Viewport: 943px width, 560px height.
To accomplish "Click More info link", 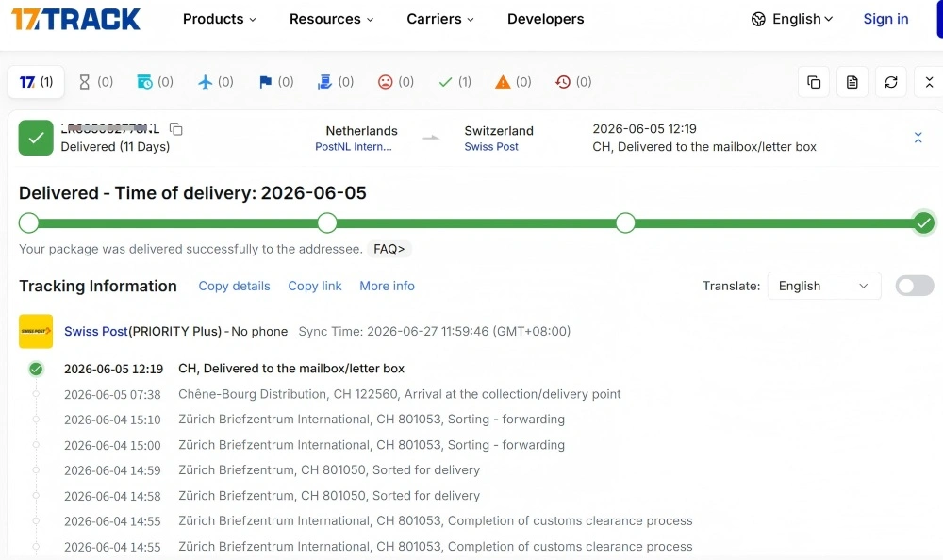I will [388, 287].
